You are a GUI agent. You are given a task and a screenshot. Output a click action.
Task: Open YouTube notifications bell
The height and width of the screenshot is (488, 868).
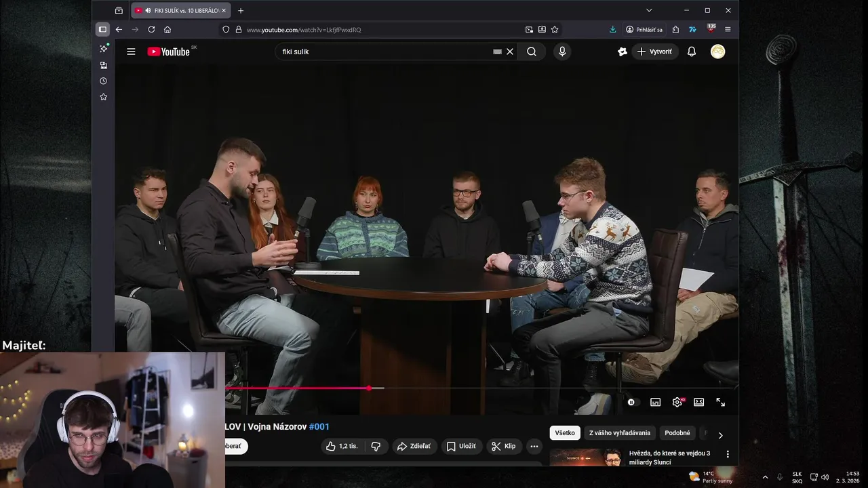692,52
